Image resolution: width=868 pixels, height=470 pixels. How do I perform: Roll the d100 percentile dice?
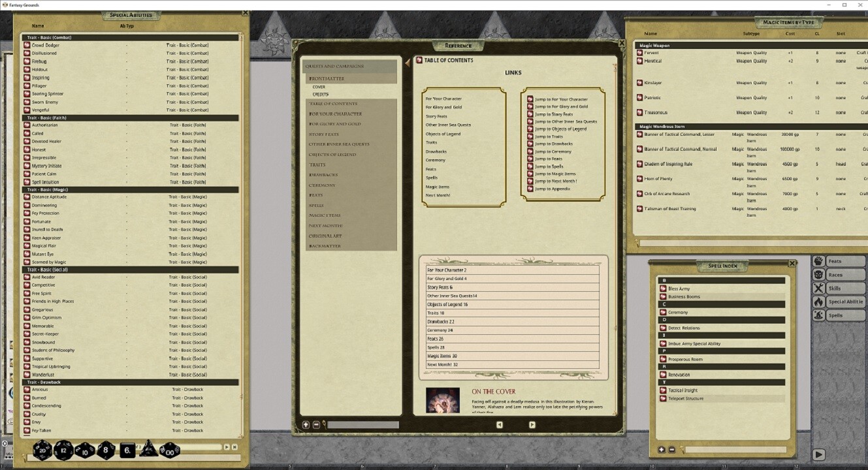[x=170, y=450]
